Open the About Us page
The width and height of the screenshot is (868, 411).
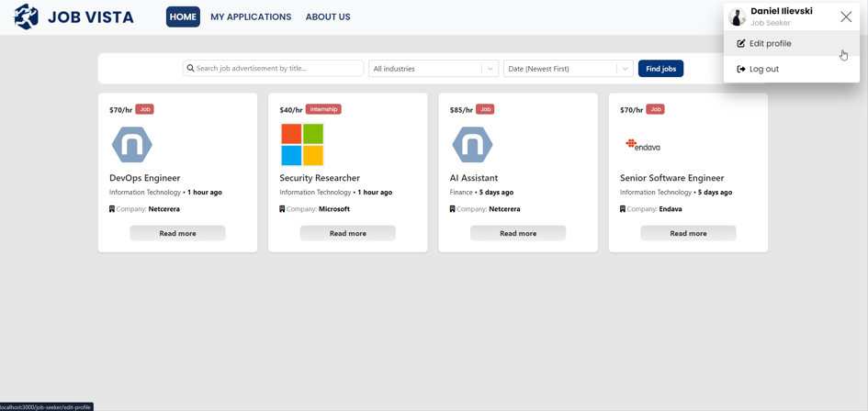(x=328, y=17)
